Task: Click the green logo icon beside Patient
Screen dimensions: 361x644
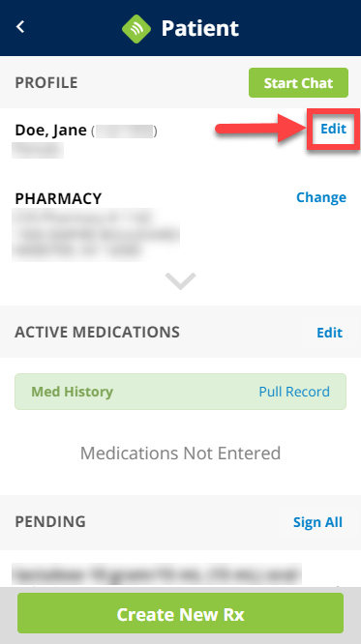Action: point(136,29)
